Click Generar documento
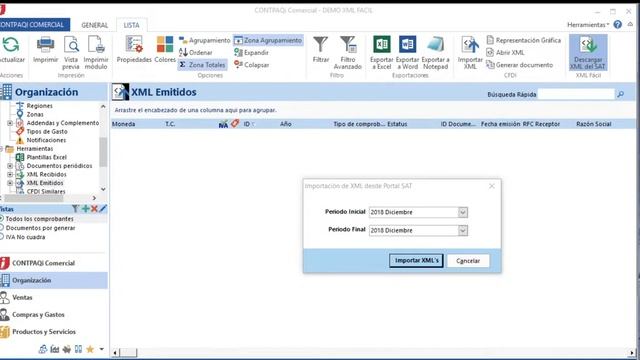640x360 pixels. click(520, 65)
